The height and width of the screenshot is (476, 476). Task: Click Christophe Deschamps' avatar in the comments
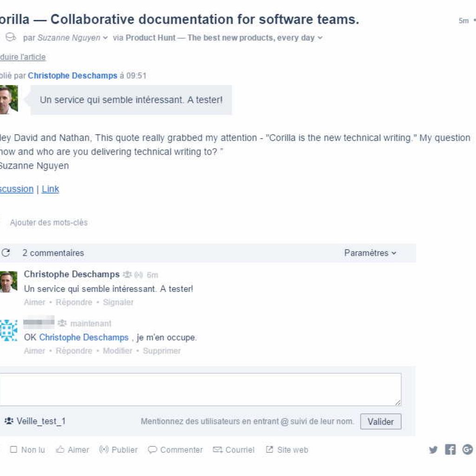pos(8,282)
